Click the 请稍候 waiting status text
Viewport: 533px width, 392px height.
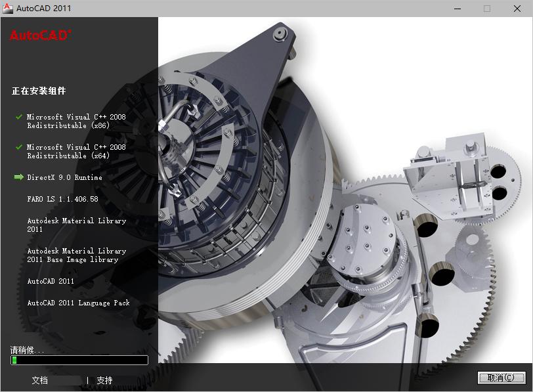23,349
